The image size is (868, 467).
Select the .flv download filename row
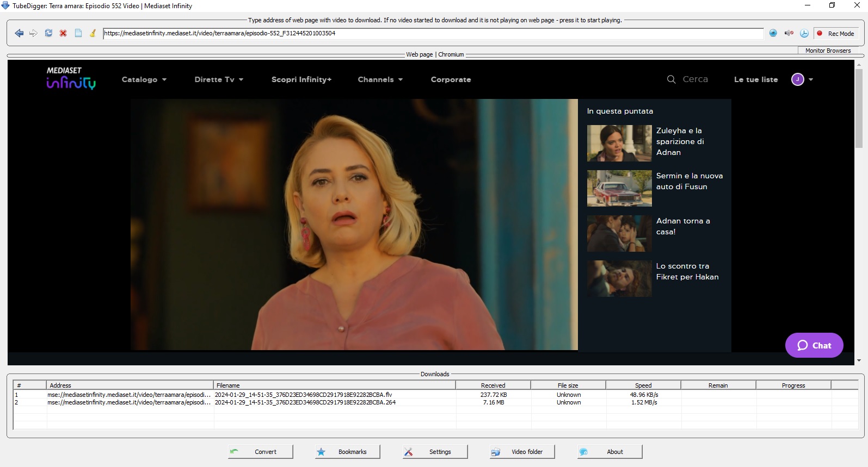click(304, 395)
